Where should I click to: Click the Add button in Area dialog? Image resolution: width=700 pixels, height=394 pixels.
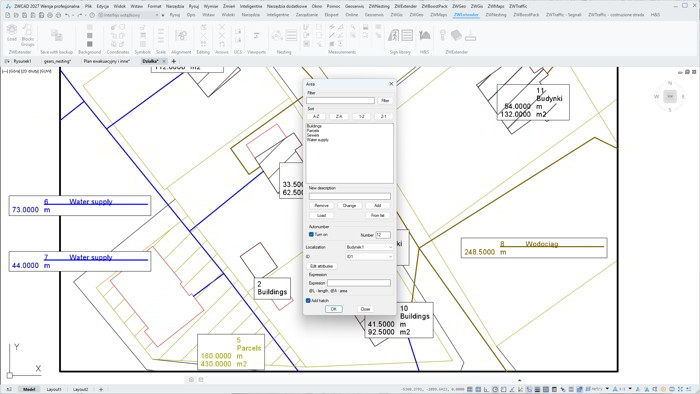[378, 206]
